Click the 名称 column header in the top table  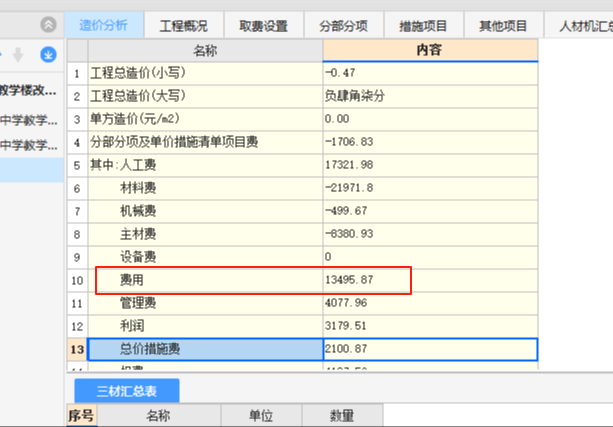coord(205,50)
